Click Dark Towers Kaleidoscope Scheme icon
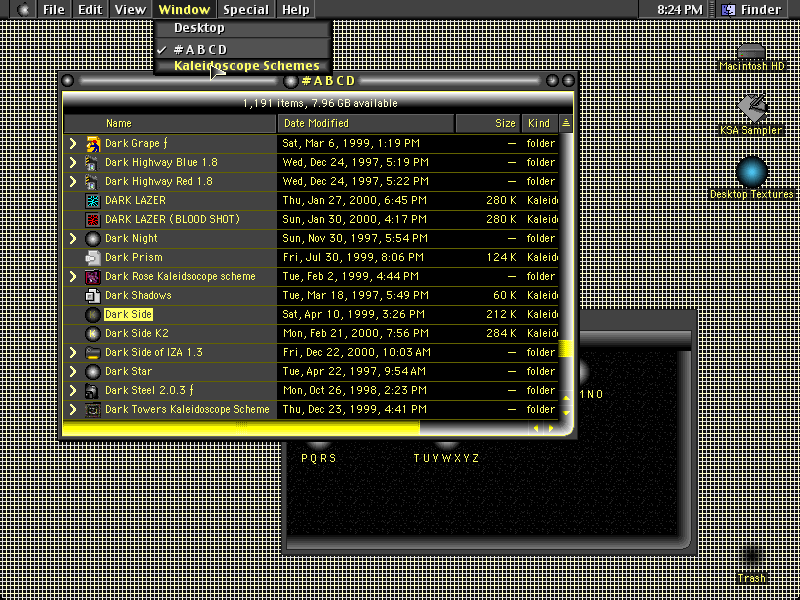Viewport: 800px width, 600px height. point(92,410)
